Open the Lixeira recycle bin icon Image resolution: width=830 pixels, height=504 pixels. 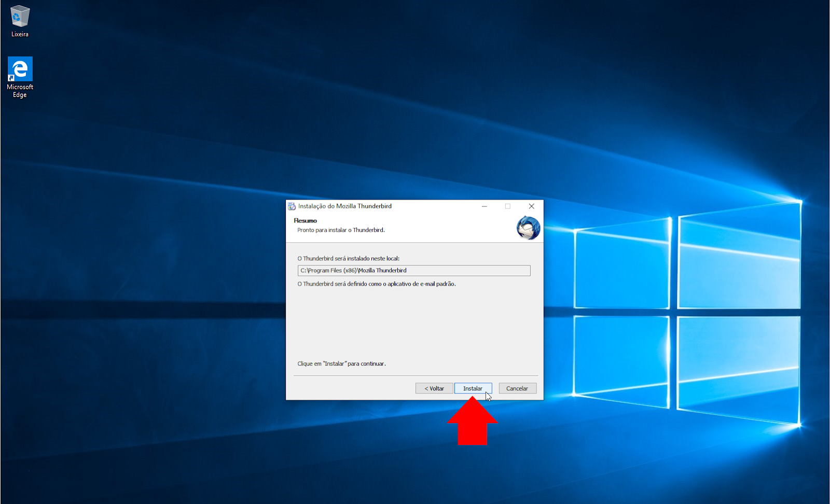(x=20, y=21)
